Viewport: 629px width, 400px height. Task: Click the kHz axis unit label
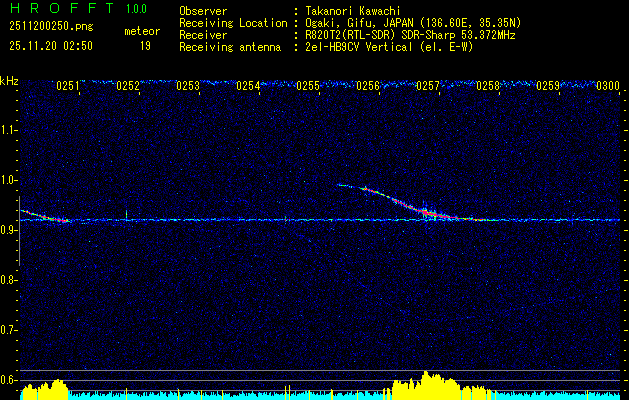(x=9, y=80)
